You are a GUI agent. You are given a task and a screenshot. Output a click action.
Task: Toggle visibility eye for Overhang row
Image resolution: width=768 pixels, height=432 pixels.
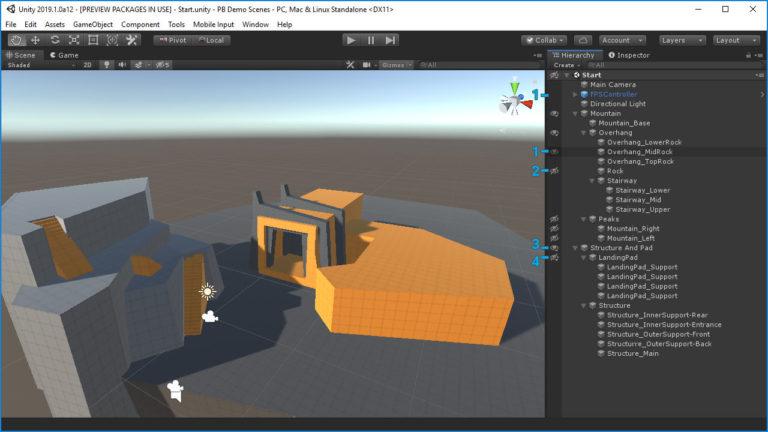(554, 133)
